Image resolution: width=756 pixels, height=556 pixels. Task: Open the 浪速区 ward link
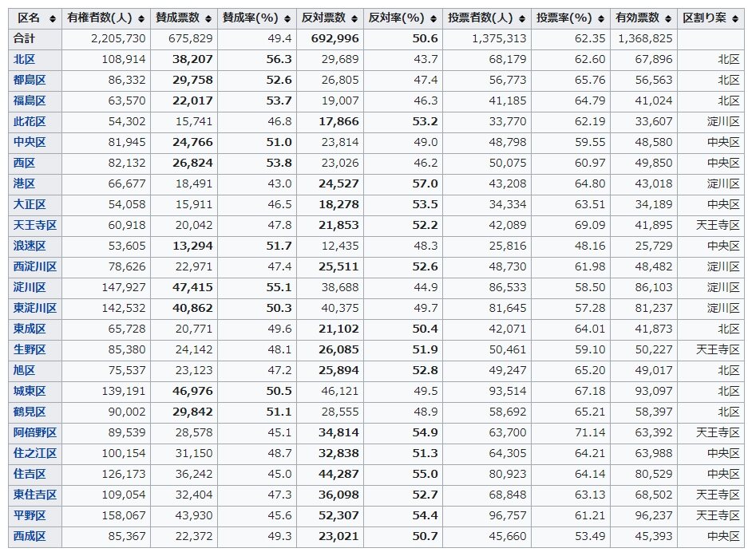[x=30, y=246]
